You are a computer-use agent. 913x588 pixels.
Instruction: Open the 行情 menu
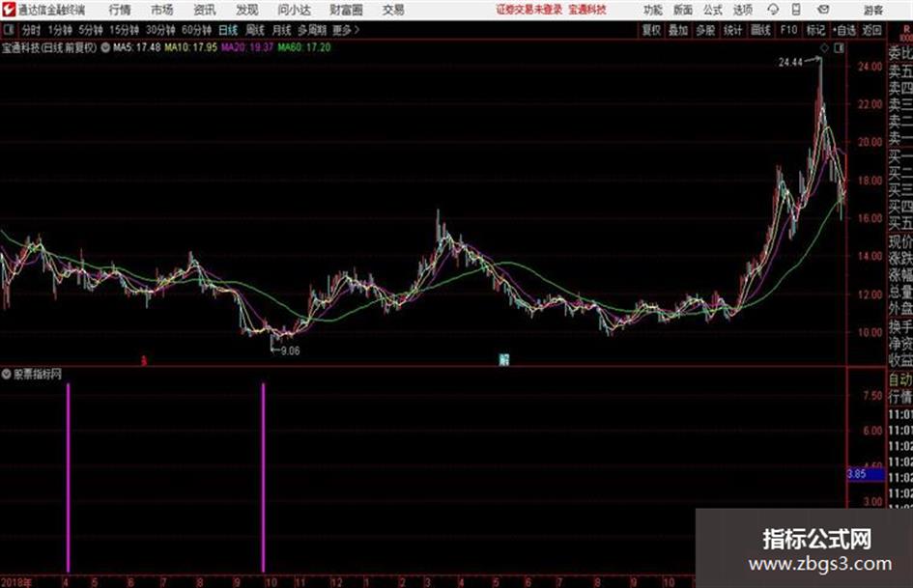pos(120,10)
